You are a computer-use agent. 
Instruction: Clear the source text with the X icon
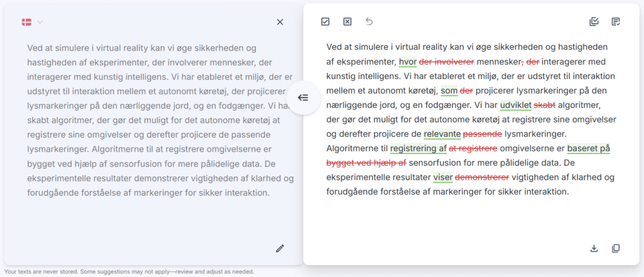[x=280, y=22]
